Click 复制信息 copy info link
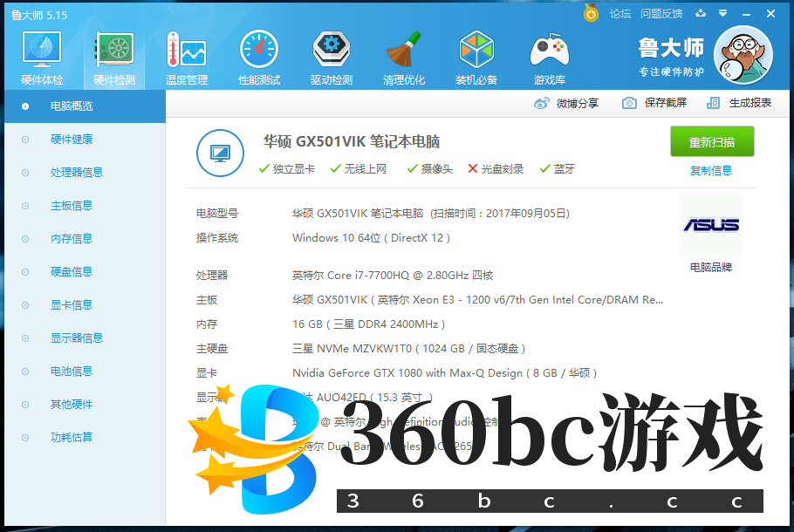Viewport: 794px width, 532px height. (711, 171)
